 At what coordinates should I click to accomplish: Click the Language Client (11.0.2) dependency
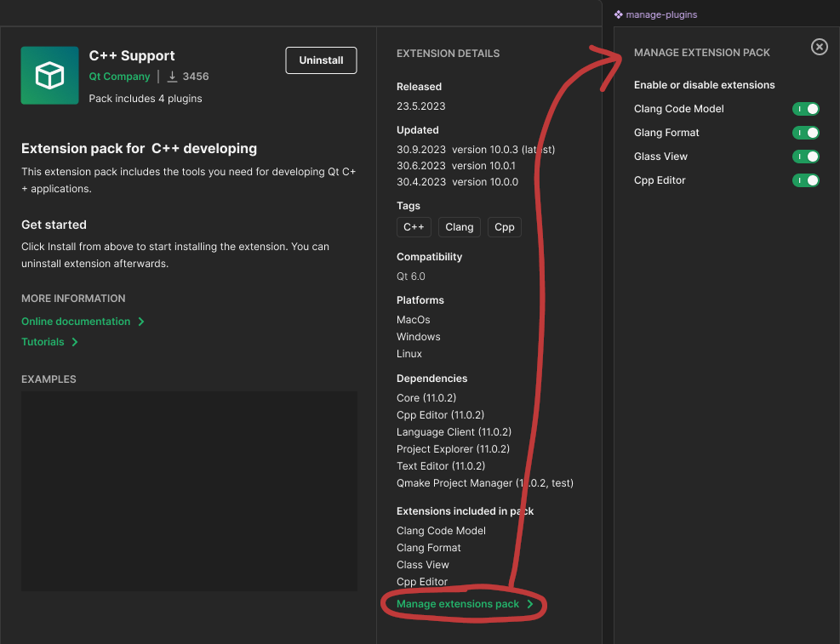pyautogui.click(x=454, y=432)
